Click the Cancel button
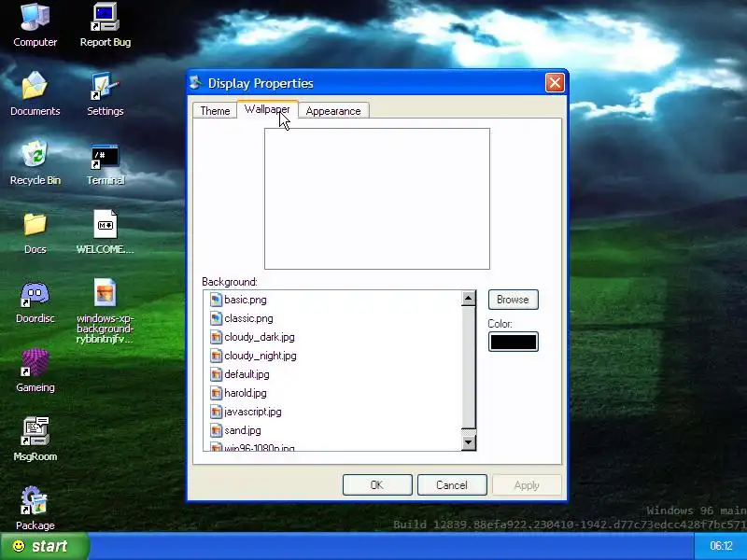The image size is (747, 560). [x=452, y=484]
